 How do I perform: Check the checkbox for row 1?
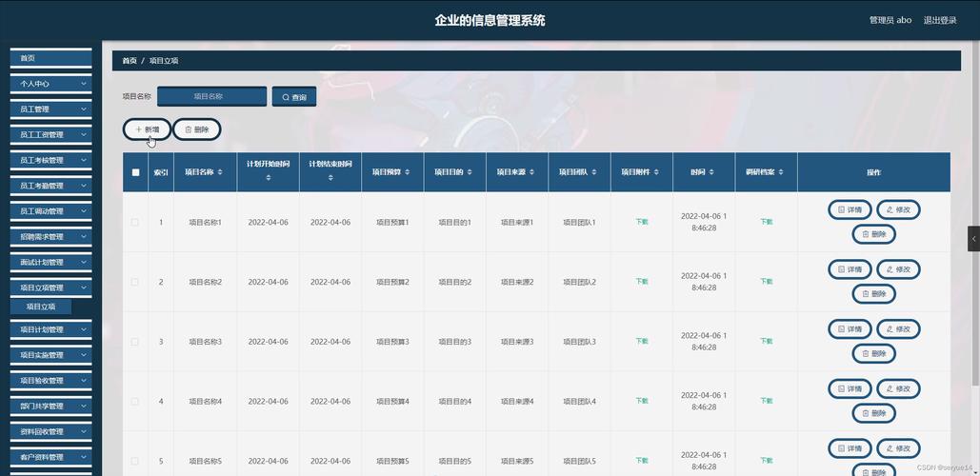click(135, 223)
